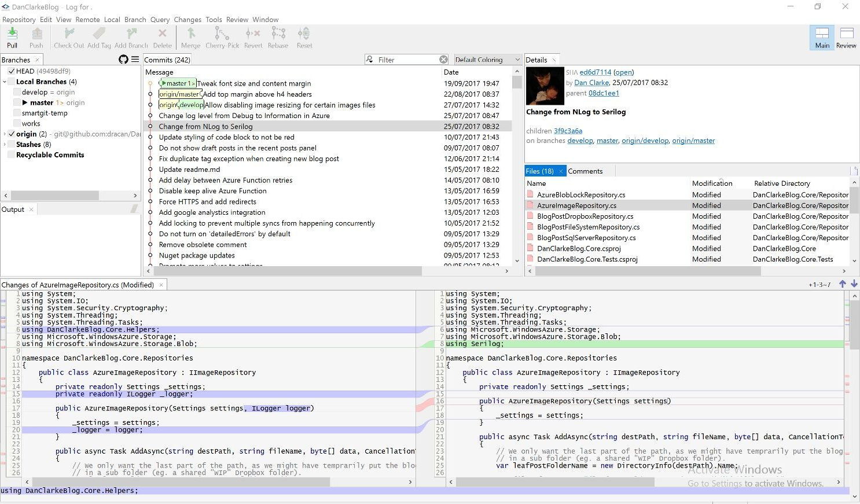Jump to next change with the down arrow

pos(855,284)
